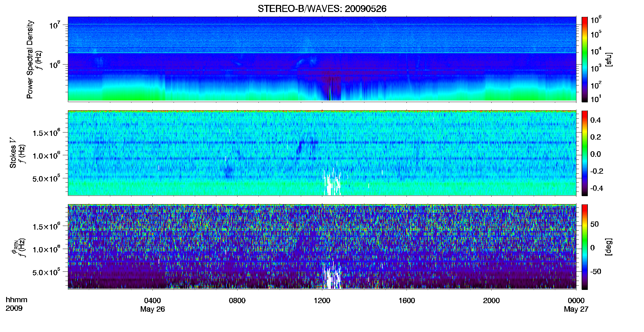Click the Stokes V axis label
The height and width of the screenshot is (332, 644).
(x=13, y=153)
